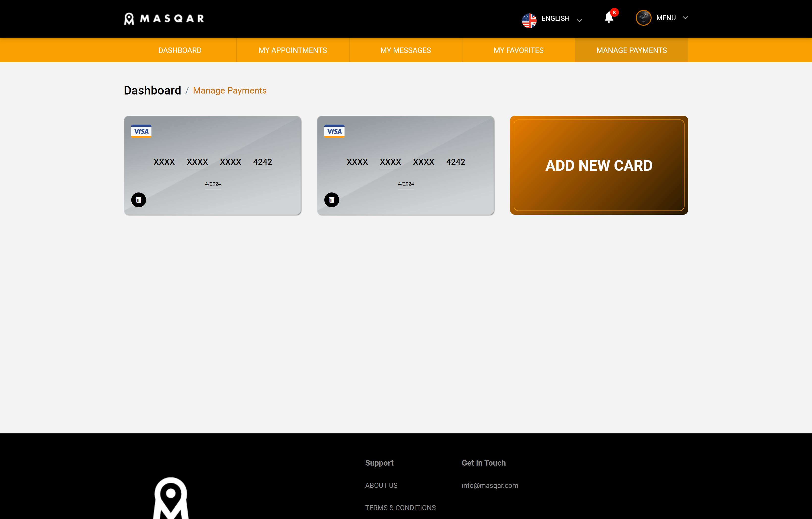Click the Visa logo on the second card
Image resolution: width=812 pixels, height=519 pixels.
334,131
